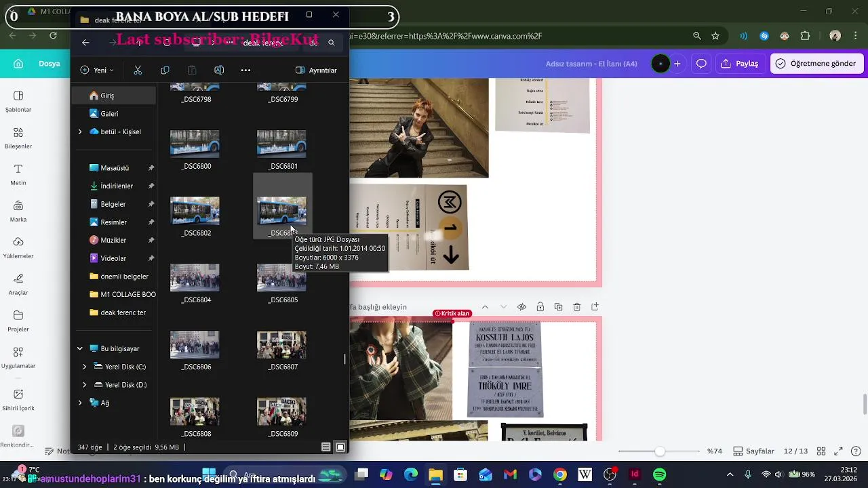The width and height of the screenshot is (868, 488).
Task: Click the Copy icon in File Explorer toolbar
Action: [x=165, y=70]
